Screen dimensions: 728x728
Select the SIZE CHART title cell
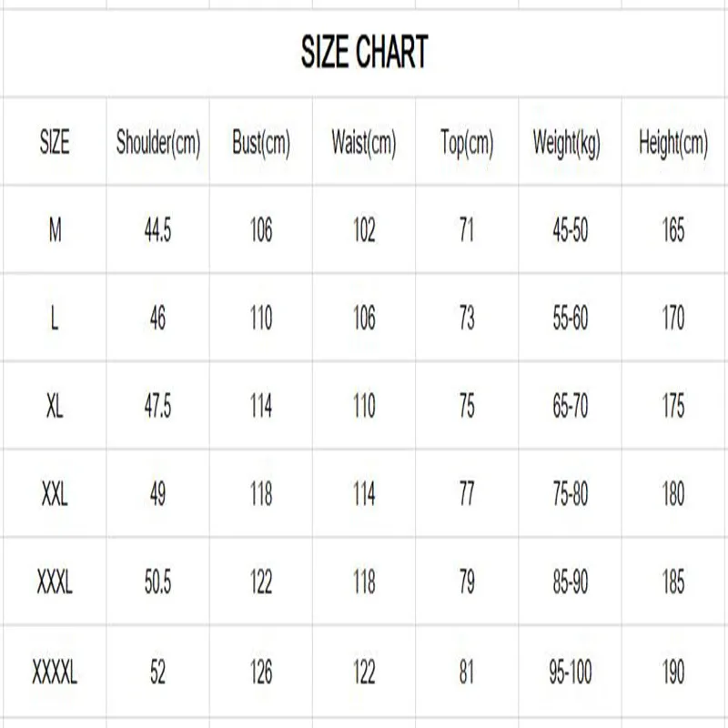click(365, 53)
